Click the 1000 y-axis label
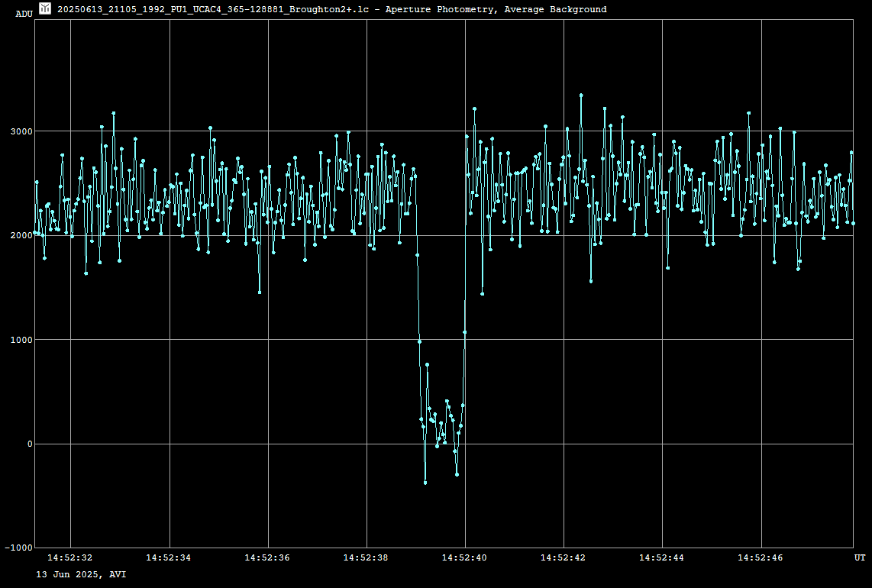 pyautogui.click(x=21, y=340)
